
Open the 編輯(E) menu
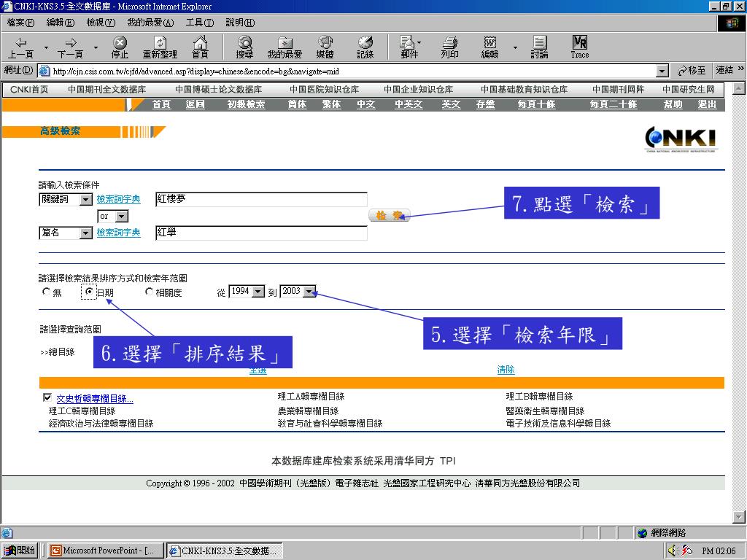point(61,23)
